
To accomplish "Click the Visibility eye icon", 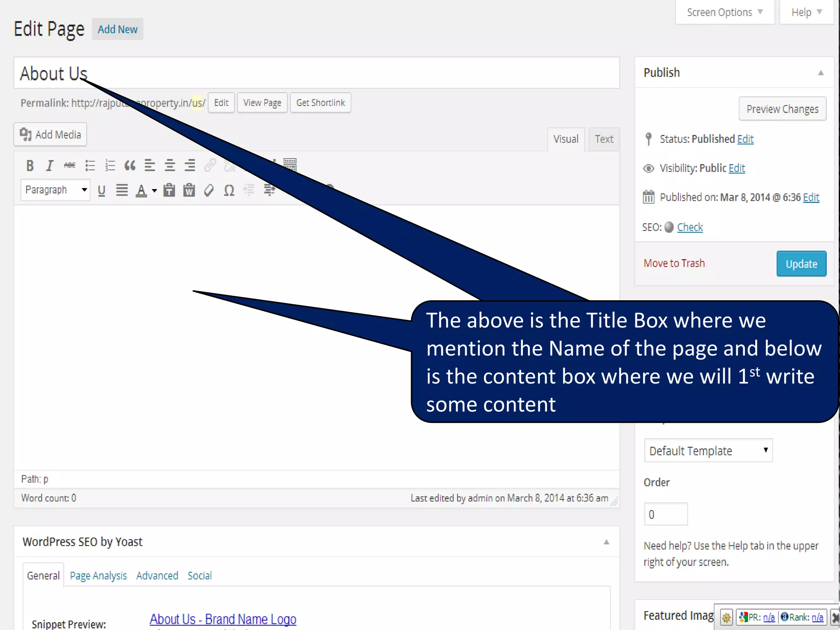I will tap(648, 169).
